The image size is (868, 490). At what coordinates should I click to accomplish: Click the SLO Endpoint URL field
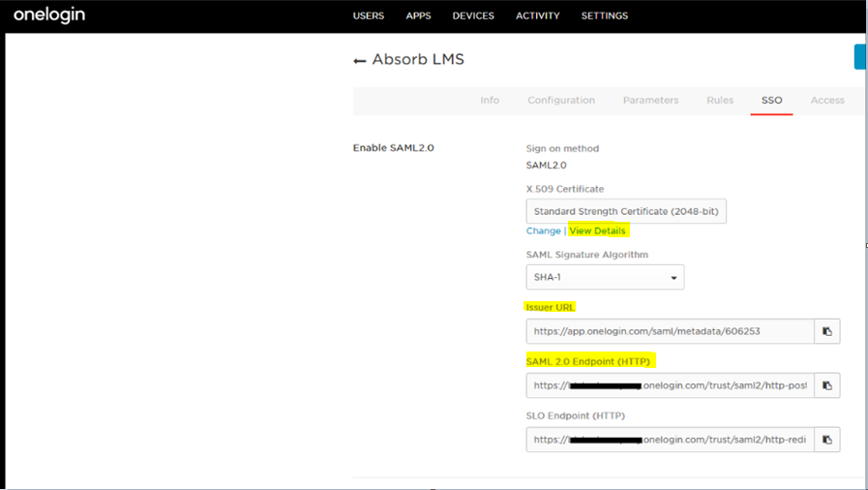click(671, 440)
